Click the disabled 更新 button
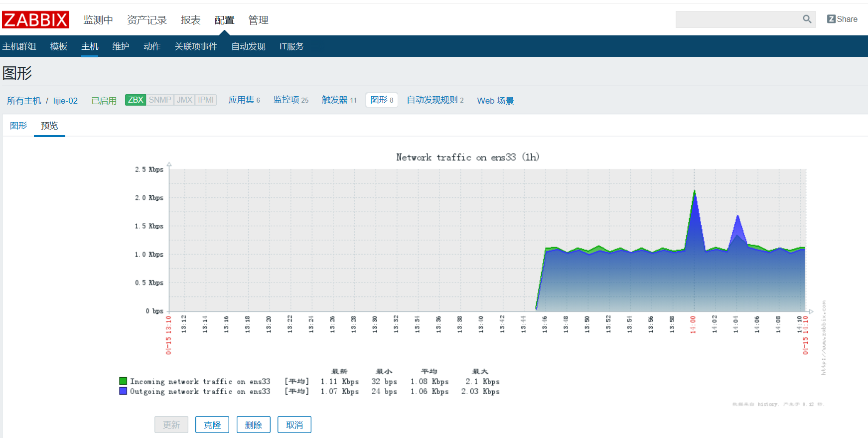Screen dimensions: 868x438 tap(171, 425)
